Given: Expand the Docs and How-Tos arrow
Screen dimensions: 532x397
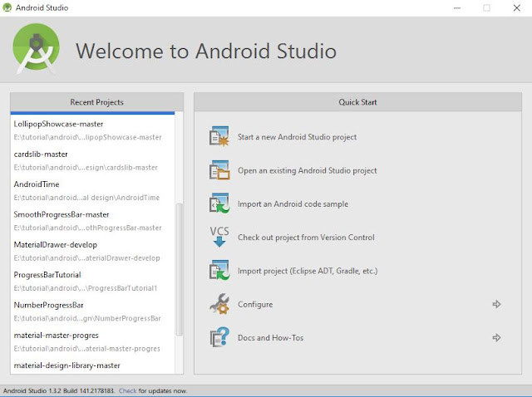Looking at the screenshot, I should (496, 338).
